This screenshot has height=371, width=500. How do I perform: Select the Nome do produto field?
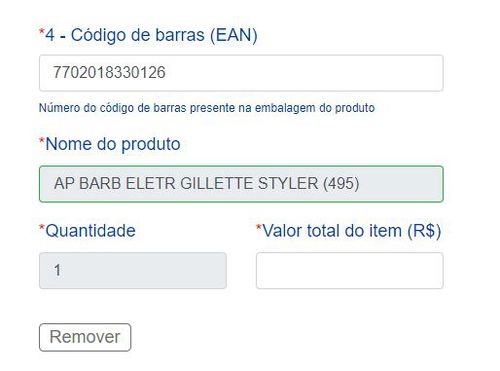pyautogui.click(x=241, y=184)
